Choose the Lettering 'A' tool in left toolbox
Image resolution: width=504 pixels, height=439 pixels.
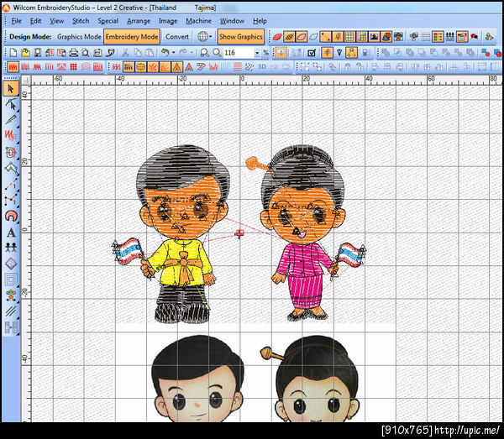[x=11, y=233]
